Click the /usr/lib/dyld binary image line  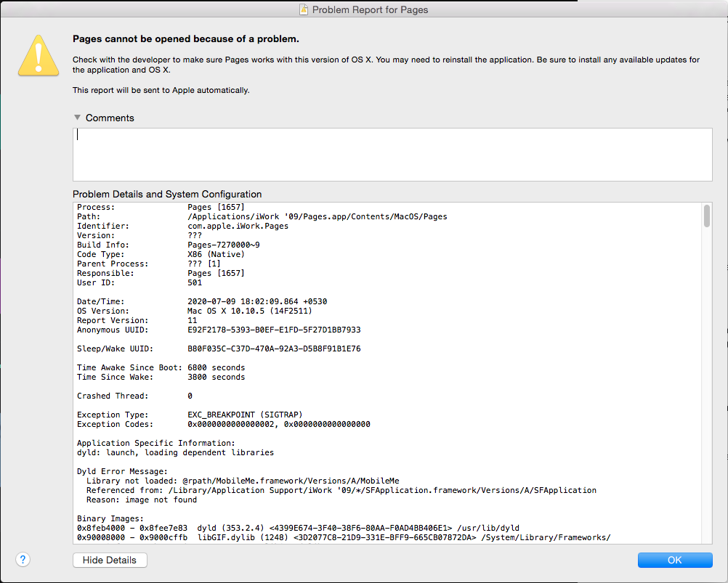tap(298, 528)
